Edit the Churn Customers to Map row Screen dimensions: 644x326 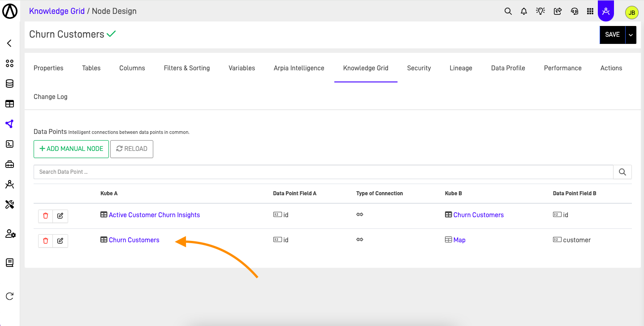(60, 241)
